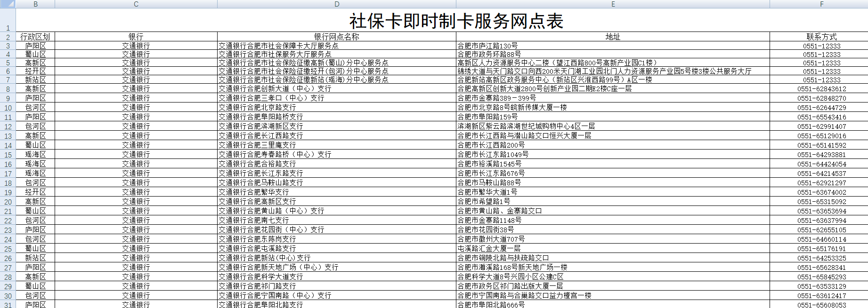Select cell 交通银行合肥寿春路桥（中心）支行
The height and width of the screenshot is (308, 868).
click(337, 154)
